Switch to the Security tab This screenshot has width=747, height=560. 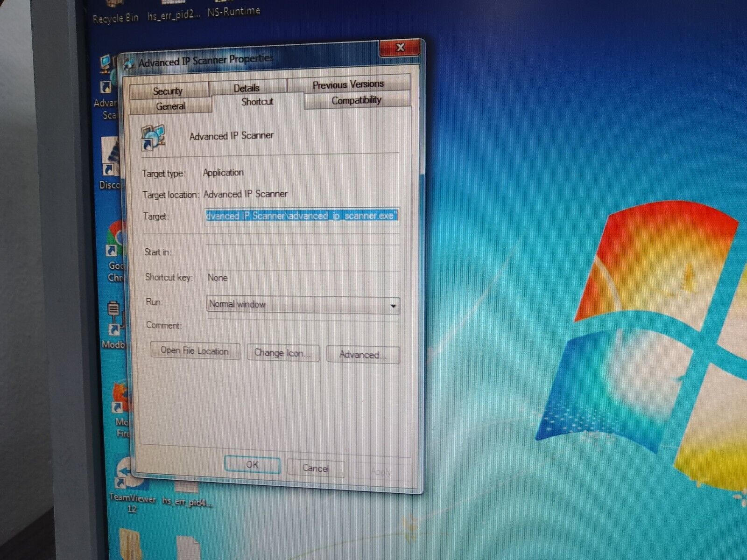pos(168,91)
